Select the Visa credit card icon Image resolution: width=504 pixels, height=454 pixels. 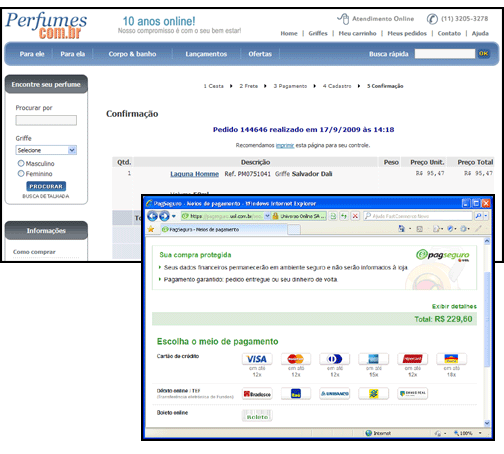pyautogui.click(x=257, y=359)
